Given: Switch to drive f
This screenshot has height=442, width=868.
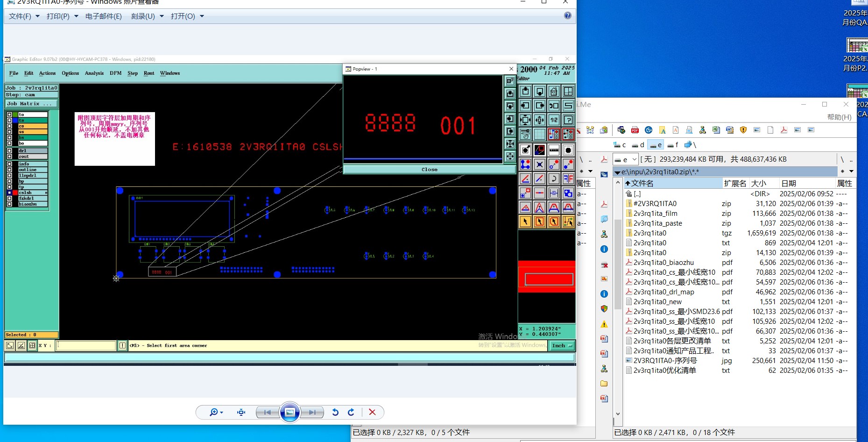Looking at the screenshot, I should pos(673,145).
